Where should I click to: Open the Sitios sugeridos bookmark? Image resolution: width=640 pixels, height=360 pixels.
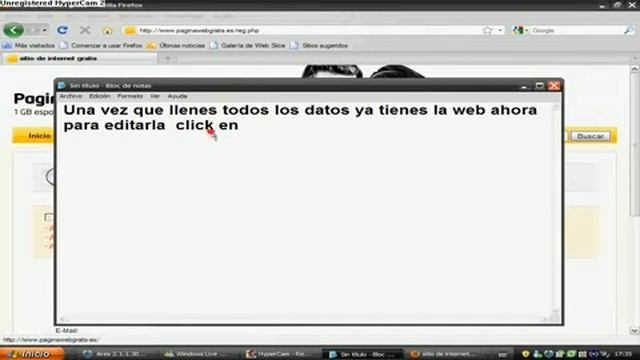320,45
